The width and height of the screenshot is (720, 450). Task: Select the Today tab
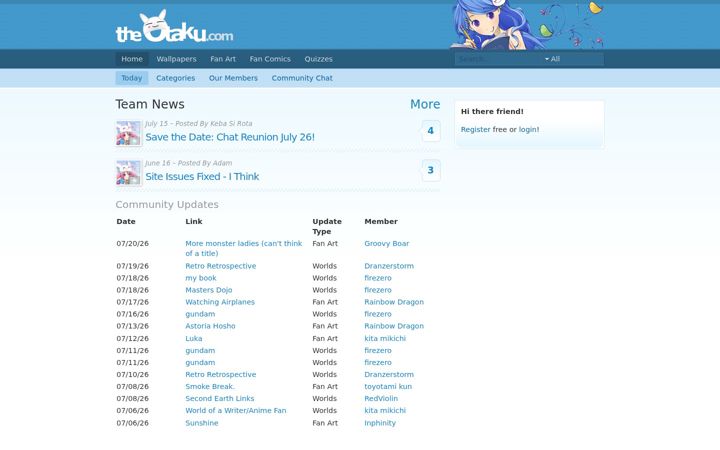(x=132, y=78)
